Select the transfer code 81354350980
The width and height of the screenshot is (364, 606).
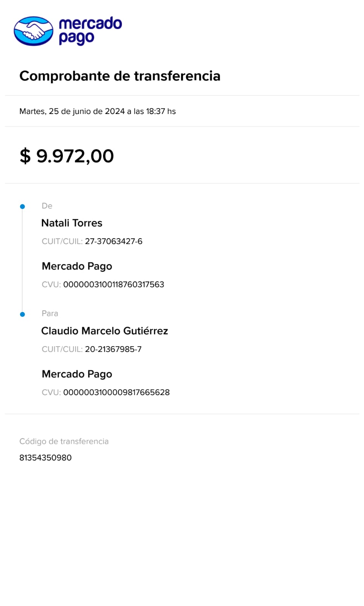click(x=45, y=458)
